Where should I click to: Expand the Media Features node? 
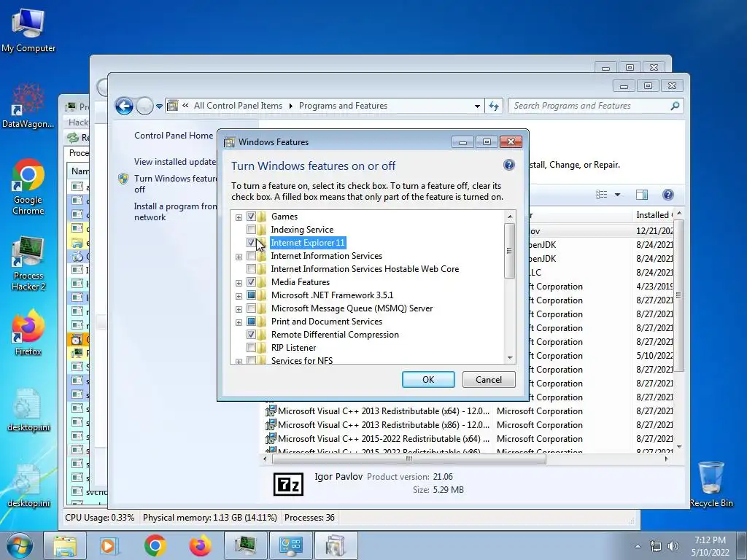click(x=239, y=283)
